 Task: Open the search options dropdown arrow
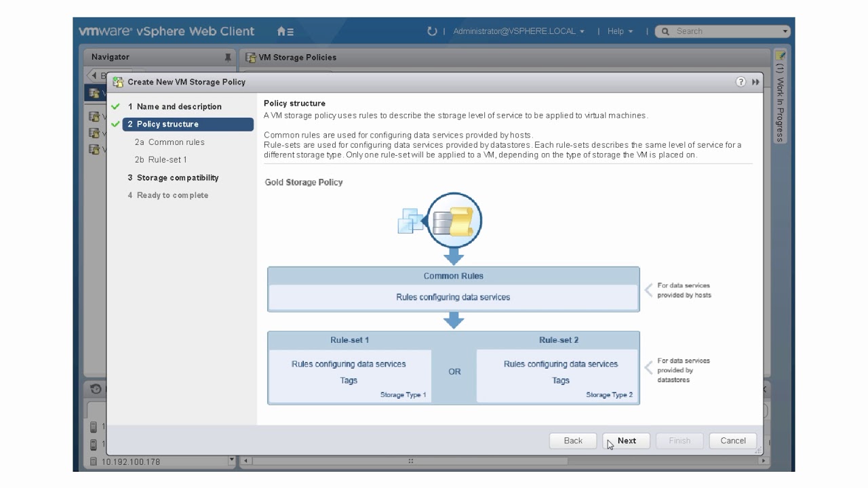pyautogui.click(x=785, y=31)
